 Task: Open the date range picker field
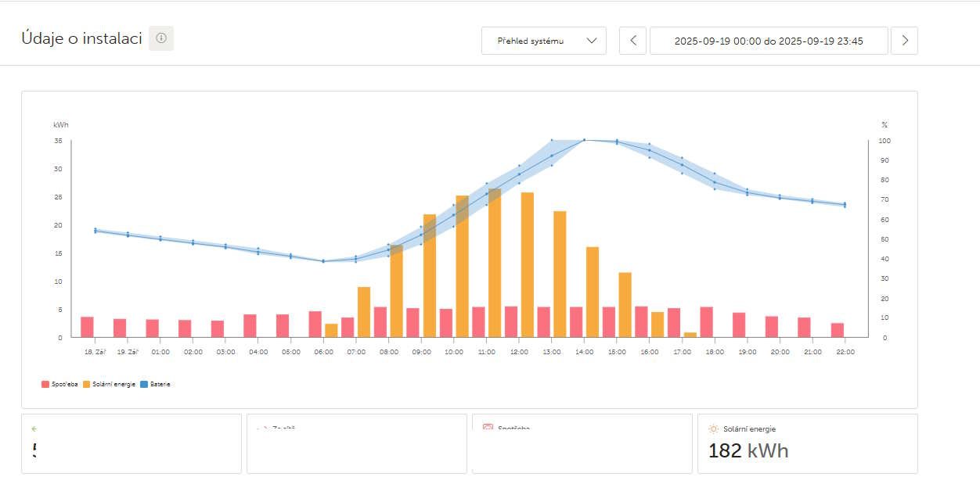point(769,41)
